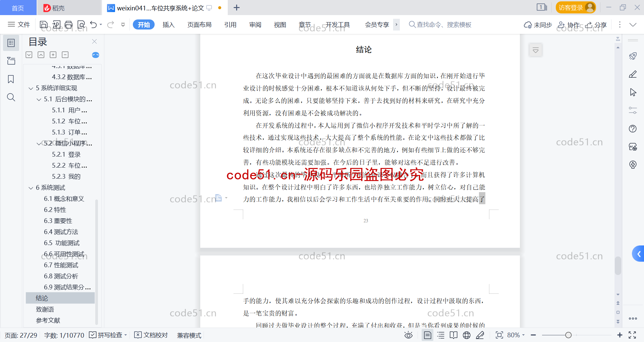Viewport: 644px width, 342px height.
Task: Switch to the 首页 tab
Action: [18, 8]
